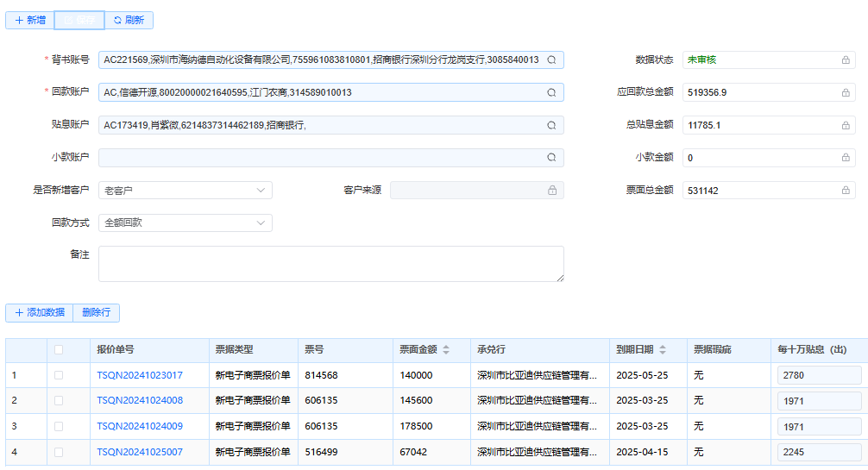Click the search icon in 小款账户 field

551,159
